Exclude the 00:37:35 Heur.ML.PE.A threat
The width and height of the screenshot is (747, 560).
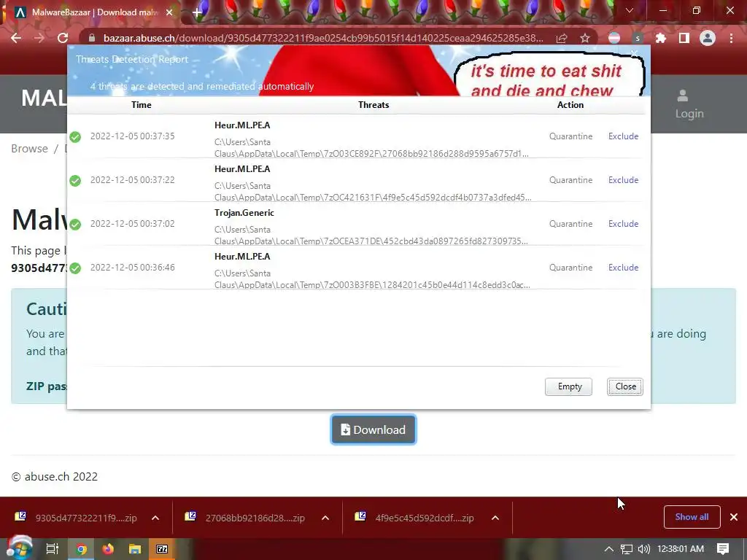pyautogui.click(x=623, y=136)
